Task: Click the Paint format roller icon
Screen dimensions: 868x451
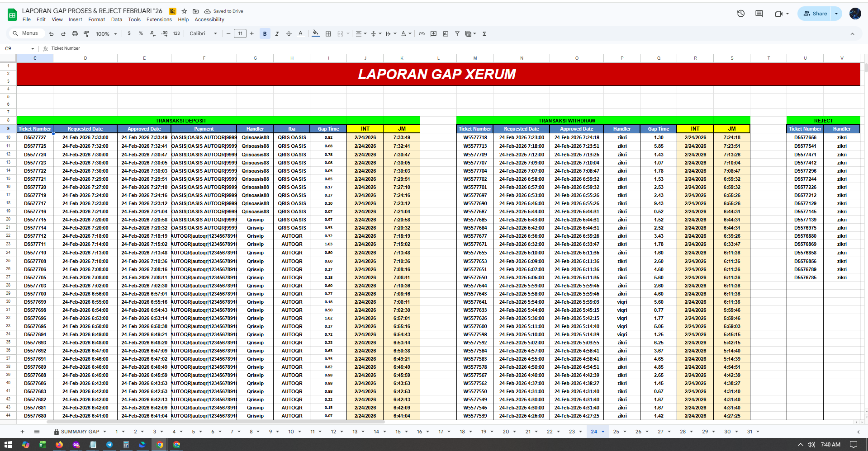Action: 86,34
